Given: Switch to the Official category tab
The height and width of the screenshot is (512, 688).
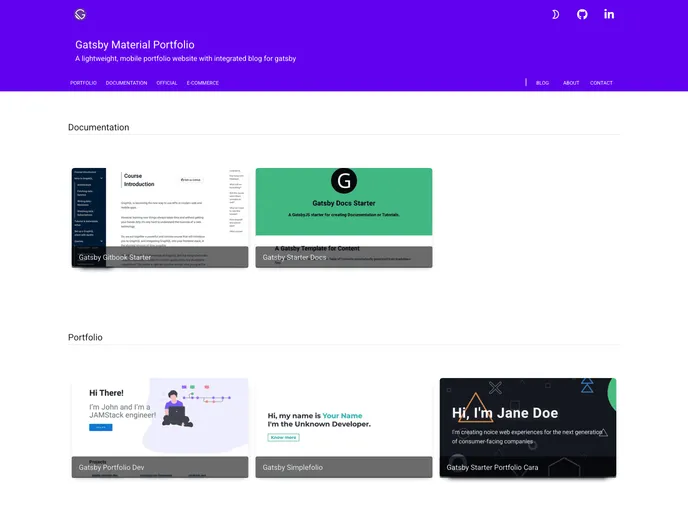Looking at the screenshot, I should tap(167, 83).
